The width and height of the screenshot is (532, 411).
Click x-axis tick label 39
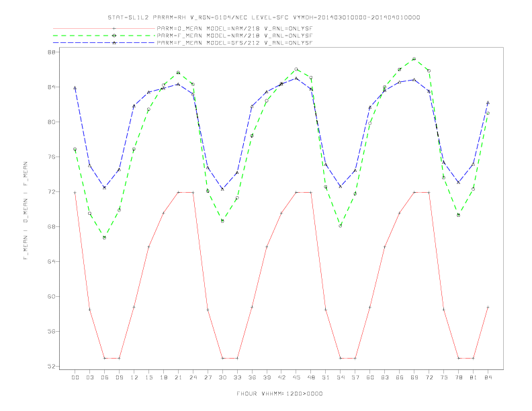[x=267, y=377]
